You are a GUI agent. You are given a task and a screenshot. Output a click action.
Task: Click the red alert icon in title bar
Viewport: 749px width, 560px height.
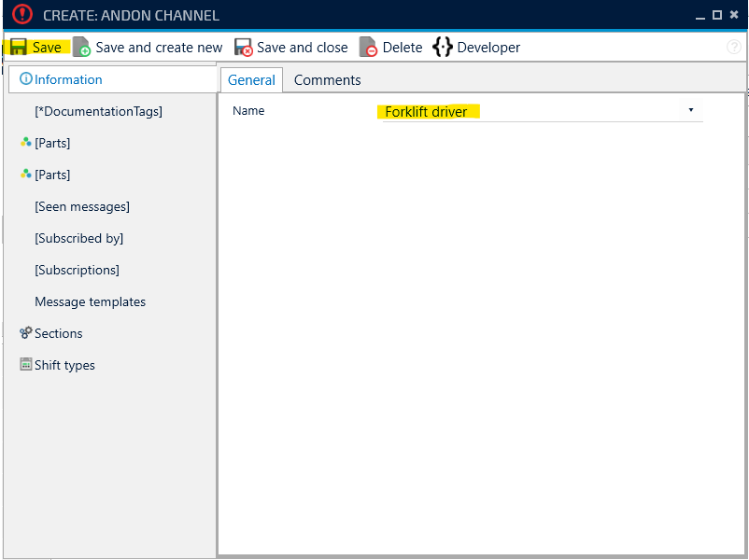[22, 15]
